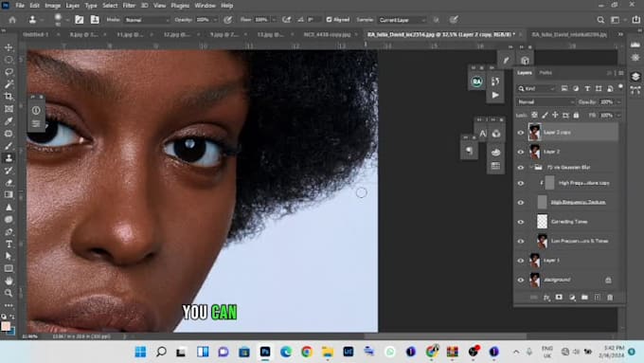Open the layer Opacity dropdown arrow
Screen dimensions: 644x363
(x=618, y=102)
